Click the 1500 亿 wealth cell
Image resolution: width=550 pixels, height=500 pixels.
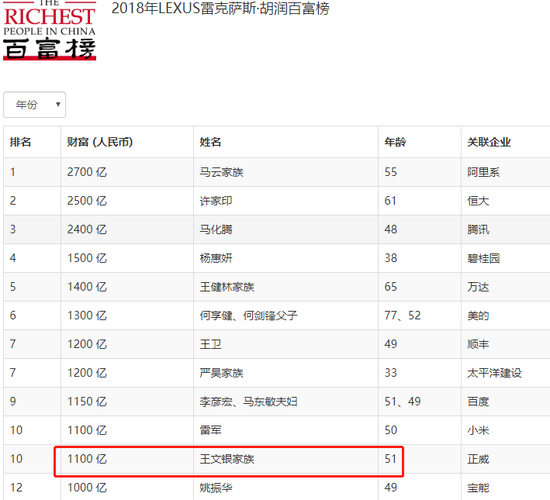[x=87, y=258]
